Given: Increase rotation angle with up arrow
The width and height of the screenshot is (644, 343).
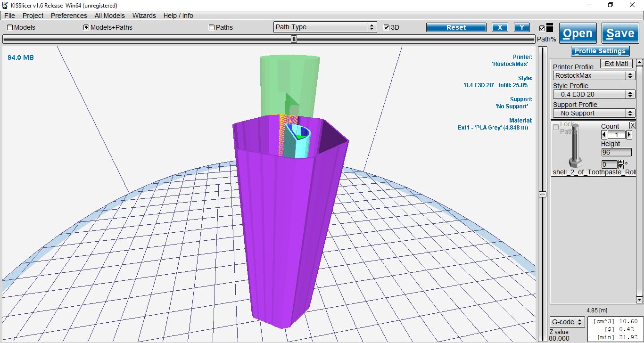Looking at the screenshot, I should click(620, 162).
